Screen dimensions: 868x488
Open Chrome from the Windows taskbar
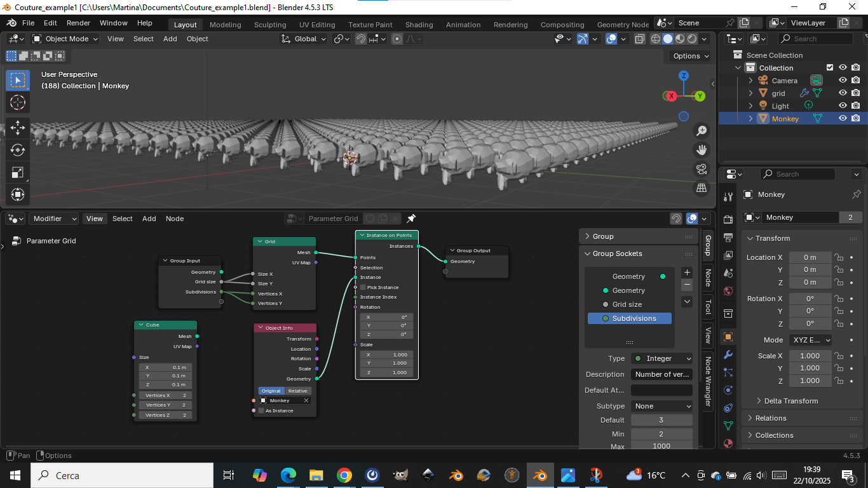(x=344, y=475)
